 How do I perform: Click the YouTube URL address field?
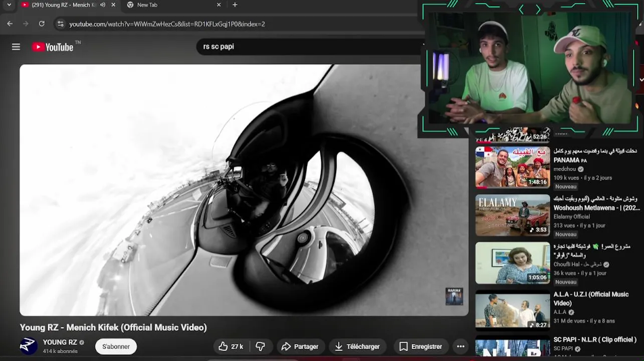coord(167,24)
